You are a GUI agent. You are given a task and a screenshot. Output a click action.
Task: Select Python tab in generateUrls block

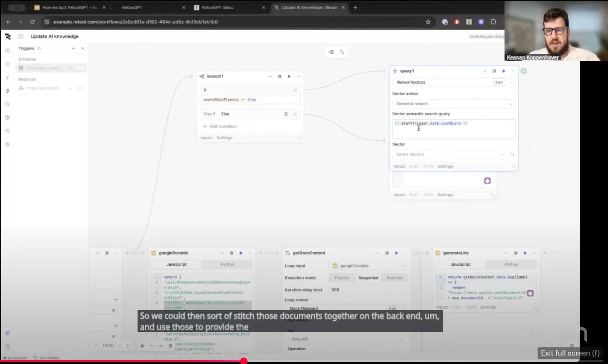[x=511, y=264]
